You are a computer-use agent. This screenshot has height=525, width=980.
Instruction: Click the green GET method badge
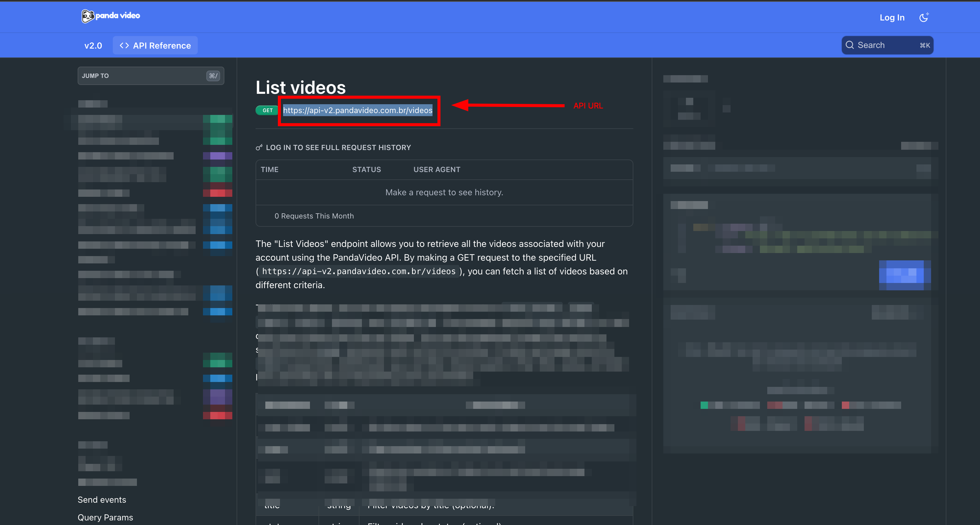point(267,110)
